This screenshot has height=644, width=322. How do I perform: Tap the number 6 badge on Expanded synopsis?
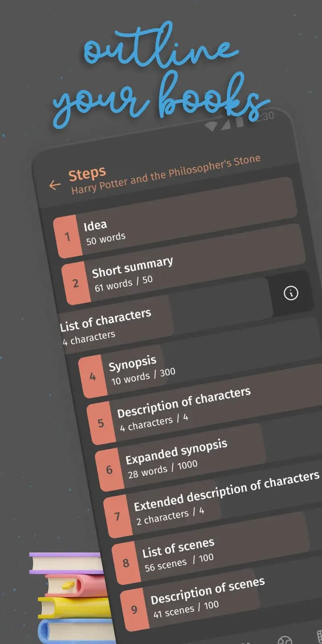109,469
